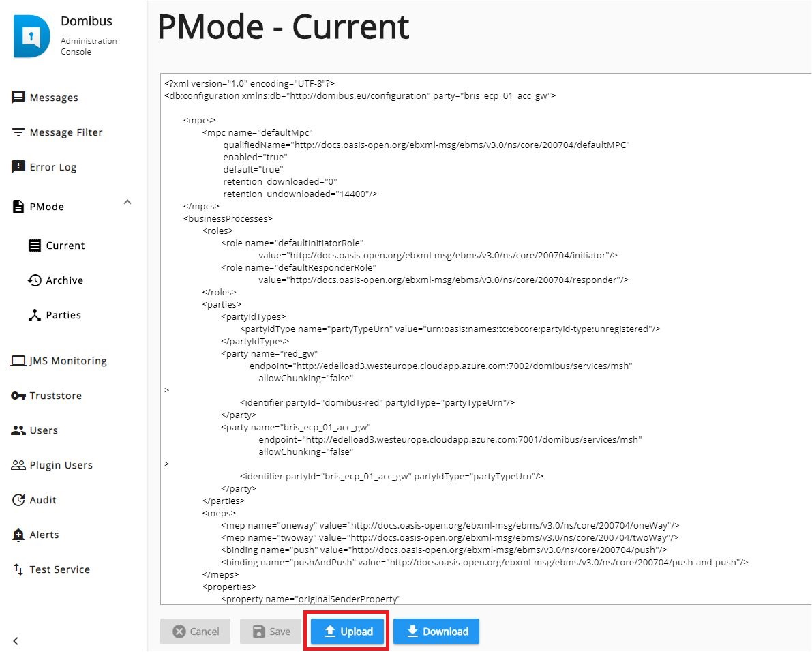Click 'retention_undownloaded="14400"/>' line
Viewport: 812px width, 652px height.
coord(301,194)
